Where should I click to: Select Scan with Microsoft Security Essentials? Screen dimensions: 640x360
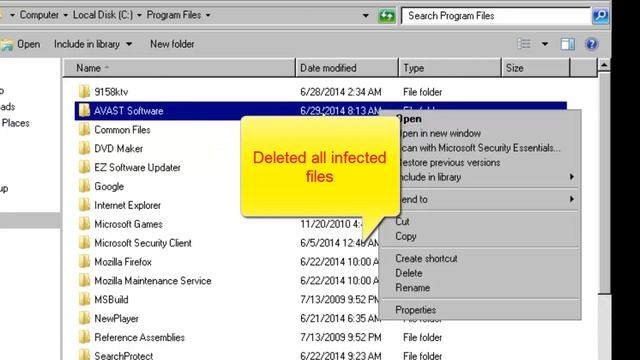pyautogui.click(x=480, y=148)
